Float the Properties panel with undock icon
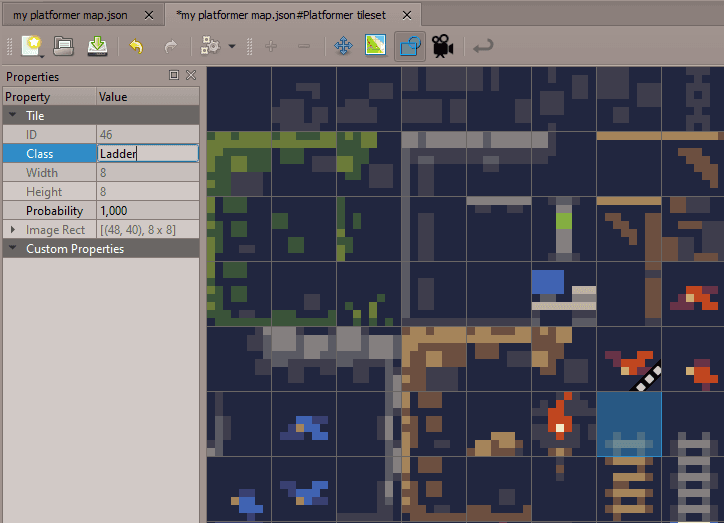This screenshot has width=724, height=523. point(174,76)
